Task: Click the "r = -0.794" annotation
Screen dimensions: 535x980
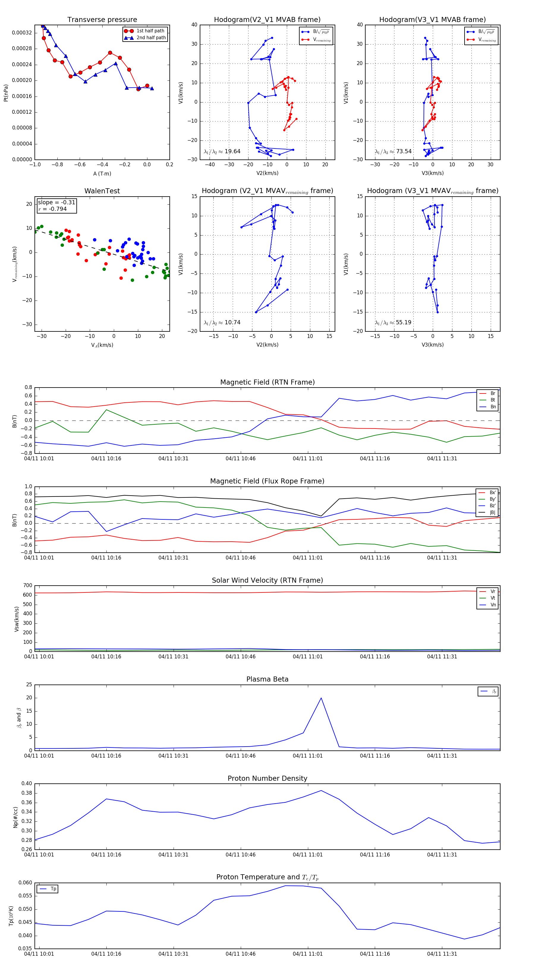Action: coord(52,209)
